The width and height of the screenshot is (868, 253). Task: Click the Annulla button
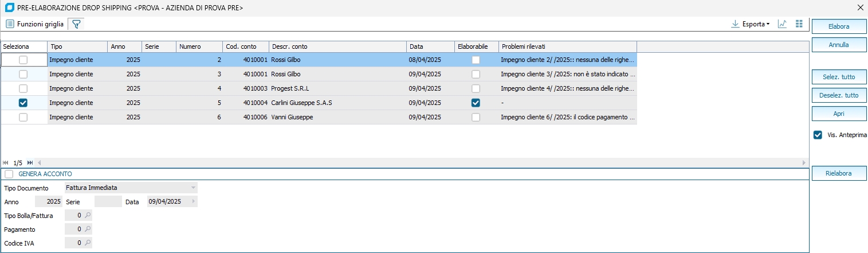coord(839,44)
